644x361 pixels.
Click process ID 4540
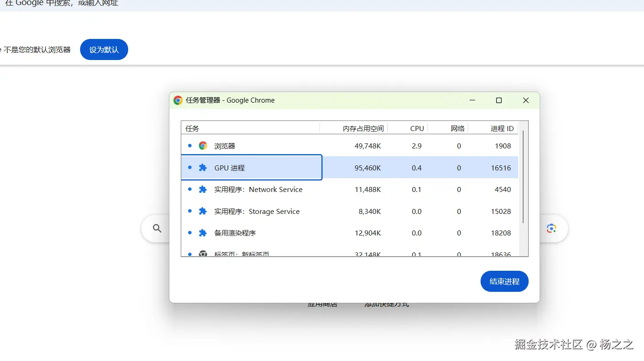click(x=503, y=189)
